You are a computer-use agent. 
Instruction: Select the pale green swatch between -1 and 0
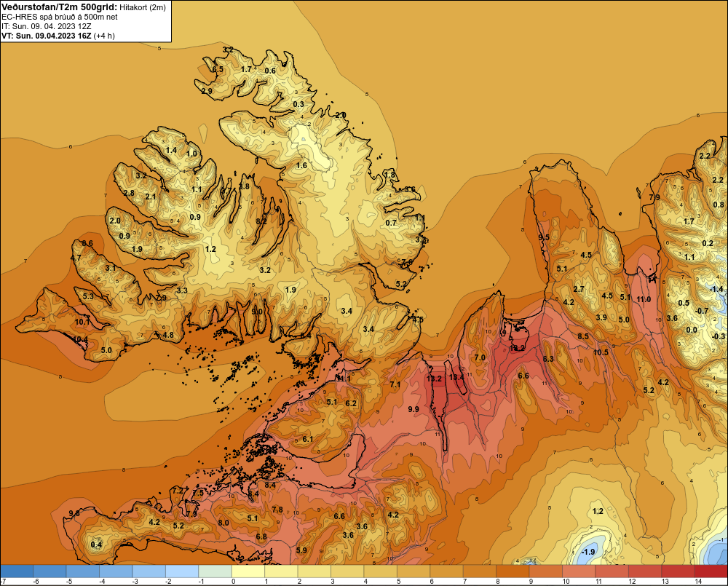[215, 571]
